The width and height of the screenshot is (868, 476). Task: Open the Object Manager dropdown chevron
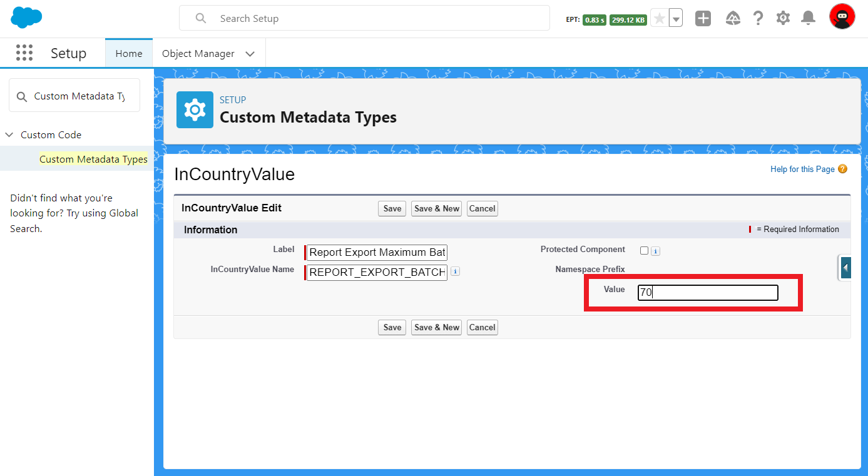[250, 53]
